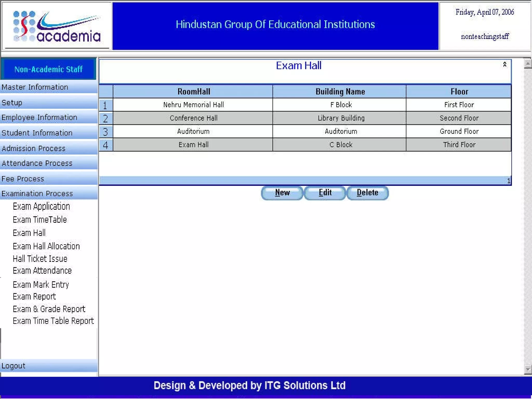This screenshot has height=399, width=532.
Task: Click the academia logo
Action: (57, 26)
